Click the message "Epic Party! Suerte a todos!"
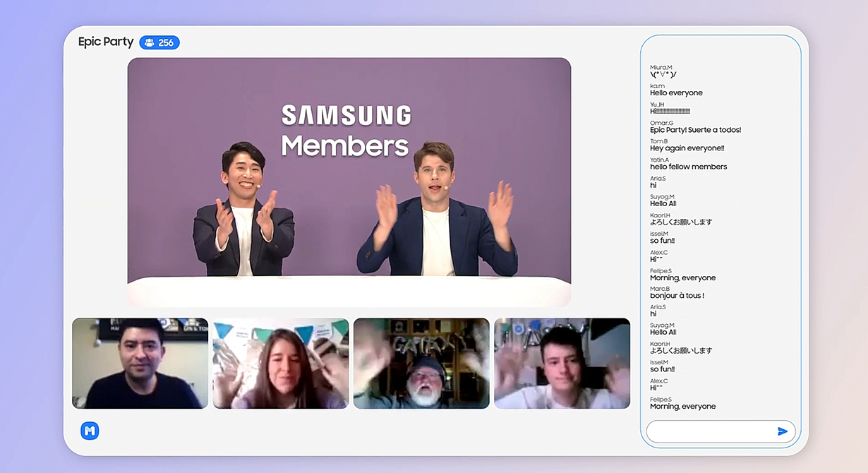Screen dimensions: 868x473 [695, 130]
